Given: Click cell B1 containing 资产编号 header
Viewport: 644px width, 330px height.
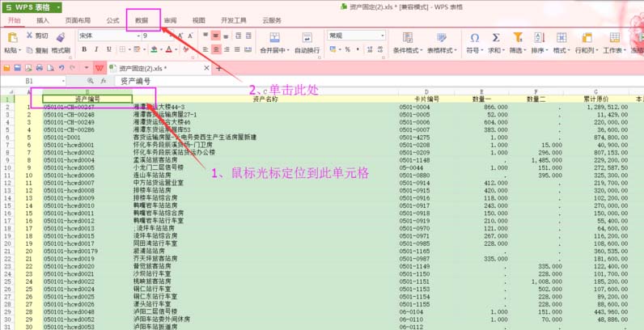Looking at the screenshot, I should [x=86, y=99].
